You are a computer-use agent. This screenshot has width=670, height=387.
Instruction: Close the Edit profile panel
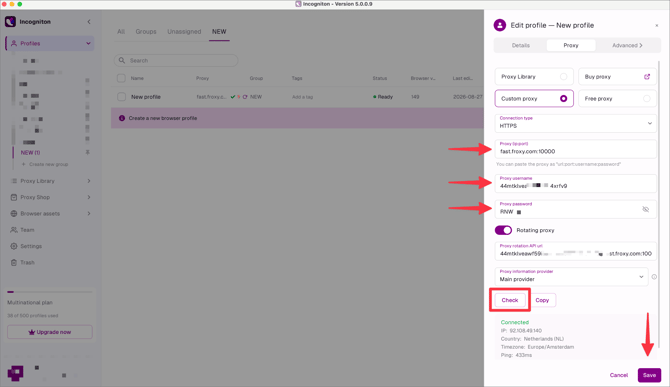pos(657,26)
